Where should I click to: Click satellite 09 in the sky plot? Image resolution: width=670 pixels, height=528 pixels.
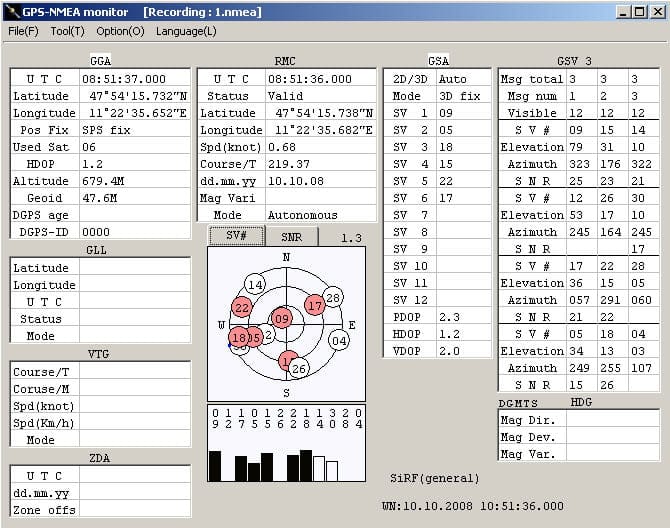[x=283, y=318]
